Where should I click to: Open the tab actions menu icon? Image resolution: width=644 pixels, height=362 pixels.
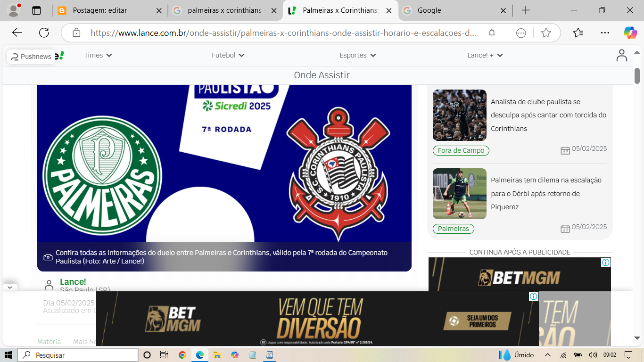pos(36,10)
